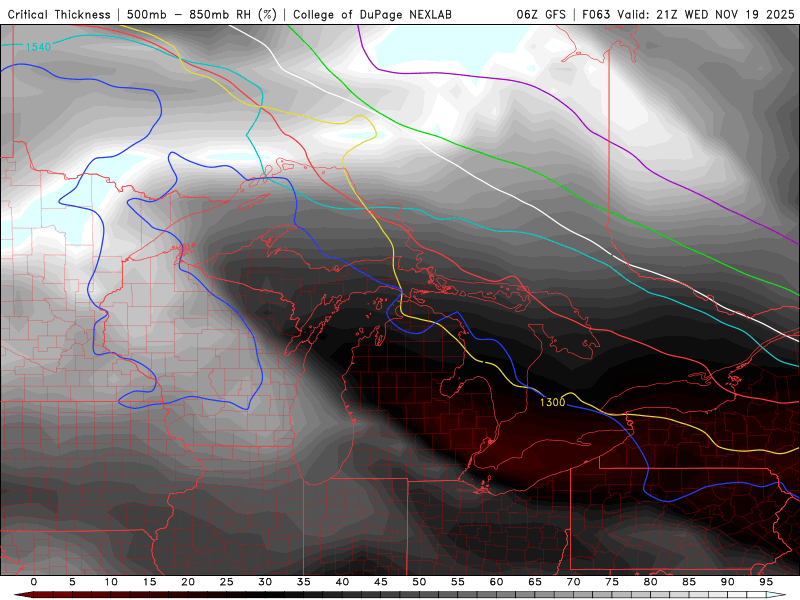Click the "45" legend value
The height and width of the screenshot is (600, 800).
pos(381,582)
